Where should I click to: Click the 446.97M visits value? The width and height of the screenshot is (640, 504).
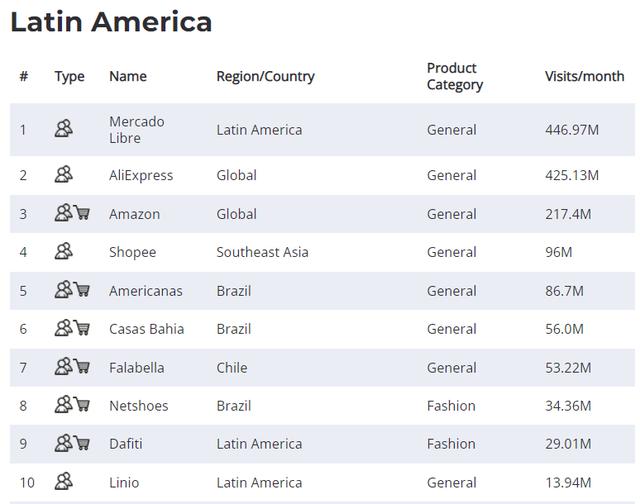pos(572,129)
